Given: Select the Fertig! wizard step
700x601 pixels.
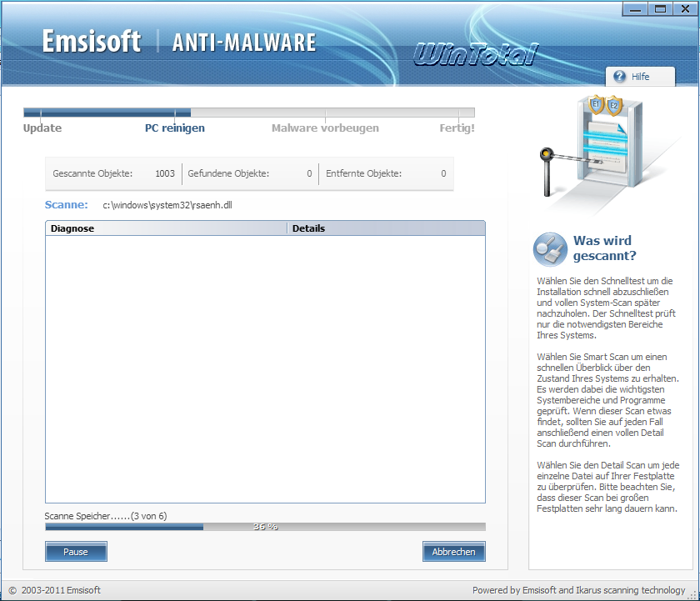Looking at the screenshot, I should coord(457,128).
